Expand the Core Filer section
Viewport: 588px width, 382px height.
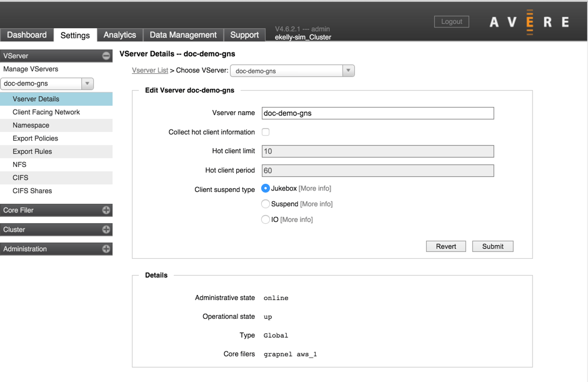105,210
